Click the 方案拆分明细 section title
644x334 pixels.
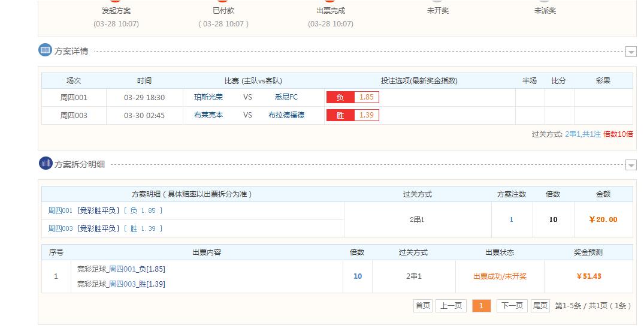point(80,164)
